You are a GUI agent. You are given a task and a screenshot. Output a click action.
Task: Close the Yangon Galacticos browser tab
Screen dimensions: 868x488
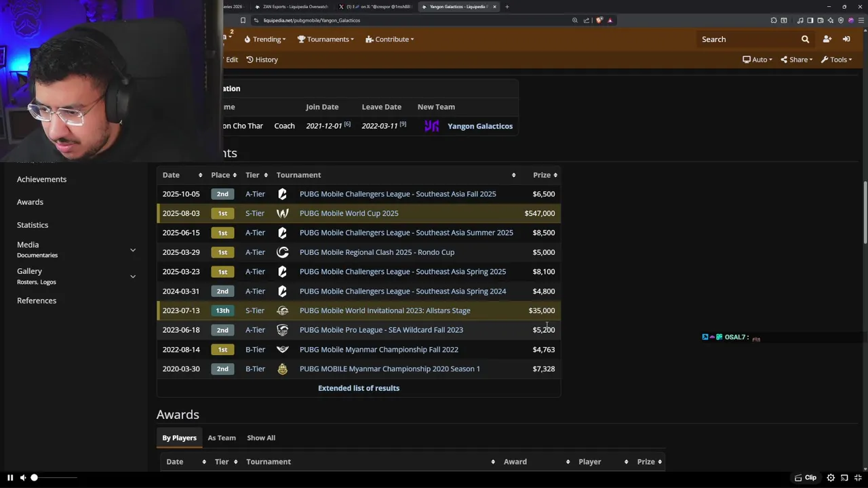pyautogui.click(x=494, y=7)
